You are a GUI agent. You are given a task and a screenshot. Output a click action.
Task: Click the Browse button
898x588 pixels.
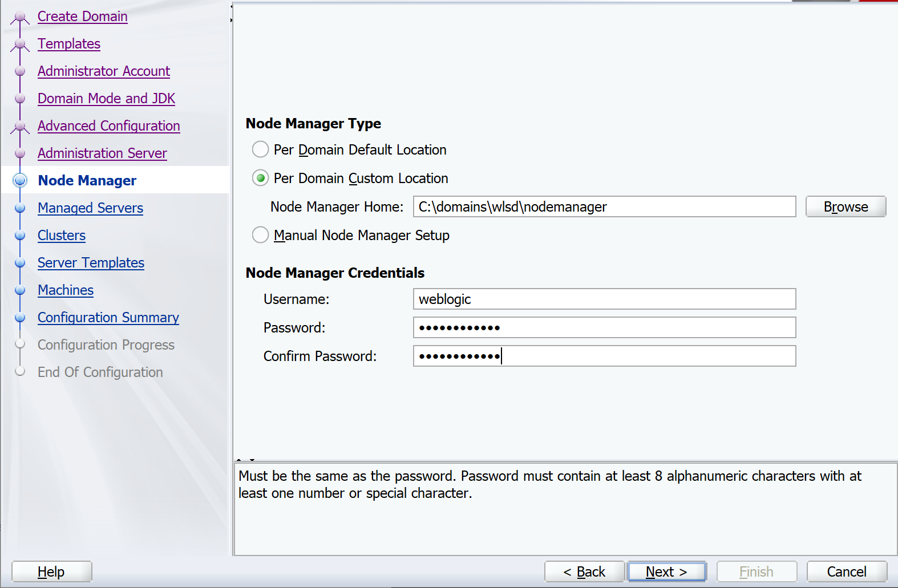click(845, 206)
